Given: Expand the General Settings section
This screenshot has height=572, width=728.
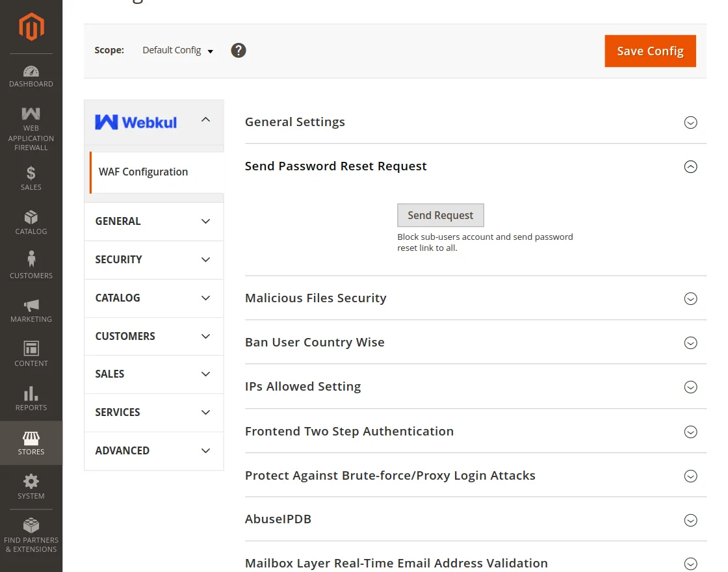Looking at the screenshot, I should click(x=690, y=122).
